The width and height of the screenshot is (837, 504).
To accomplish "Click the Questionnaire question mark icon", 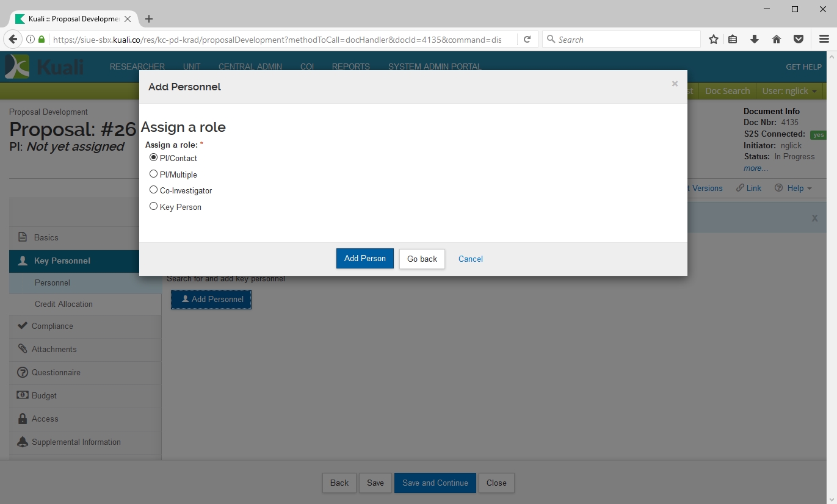I will (x=23, y=372).
